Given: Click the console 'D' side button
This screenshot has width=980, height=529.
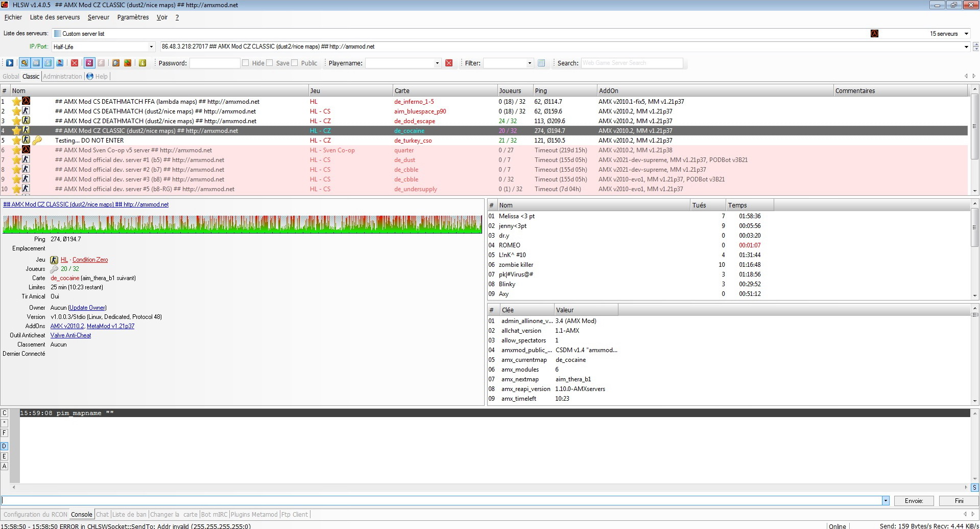Looking at the screenshot, I should pos(5,446).
